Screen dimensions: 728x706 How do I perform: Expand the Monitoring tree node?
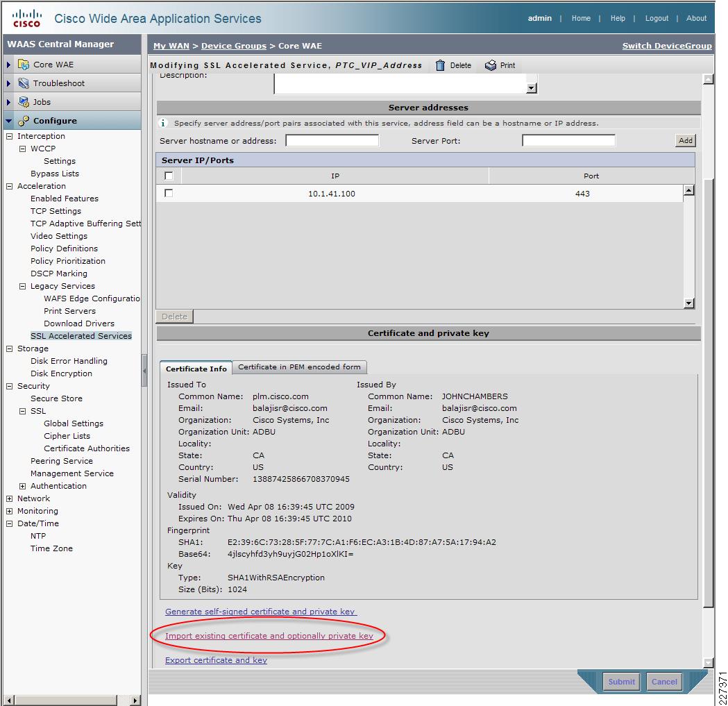click(x=9, y=511)
